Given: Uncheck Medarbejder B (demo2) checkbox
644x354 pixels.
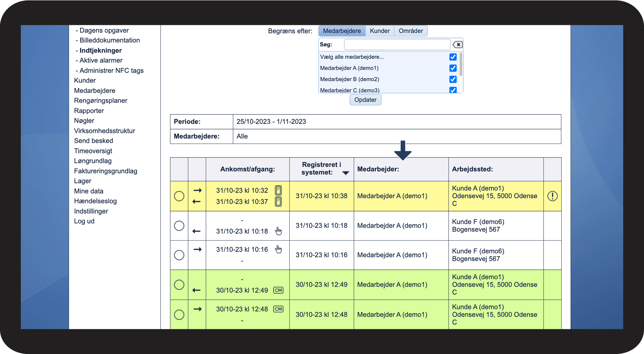Looking at the screenshot, I should pyautogui.click(x=453, y=79).
